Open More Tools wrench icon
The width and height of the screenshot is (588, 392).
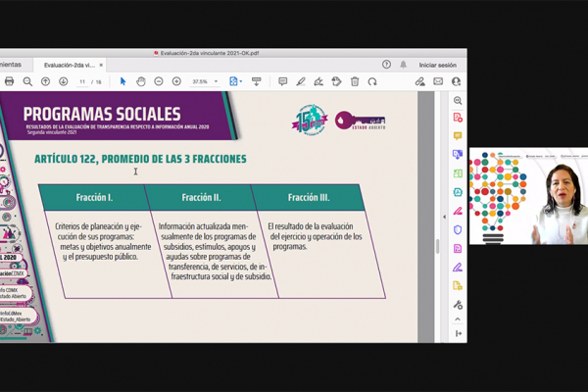(x=458, y=305)
